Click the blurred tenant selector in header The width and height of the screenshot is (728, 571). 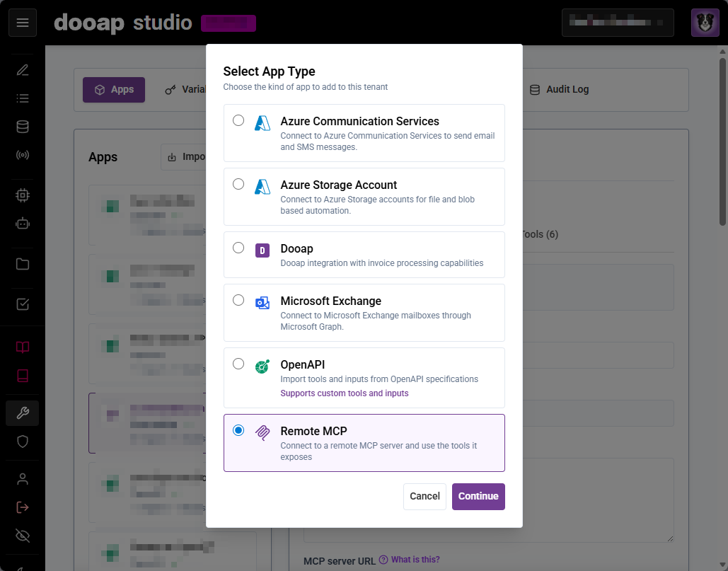point(618,22)
